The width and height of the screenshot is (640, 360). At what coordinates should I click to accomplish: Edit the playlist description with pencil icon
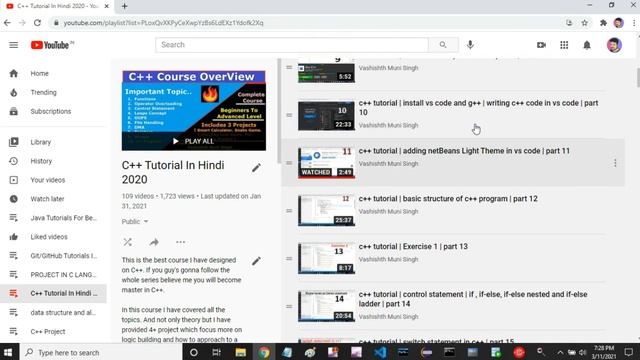(x=256, y=261)
